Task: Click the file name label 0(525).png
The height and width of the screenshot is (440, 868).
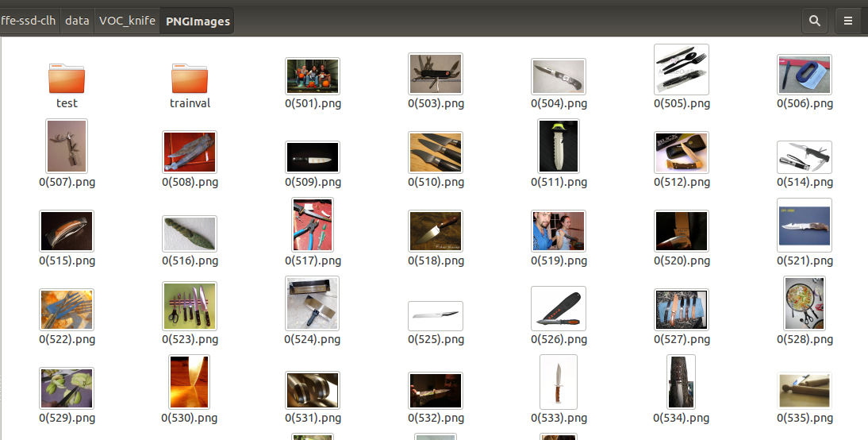Action: click(x=436, y=340)
